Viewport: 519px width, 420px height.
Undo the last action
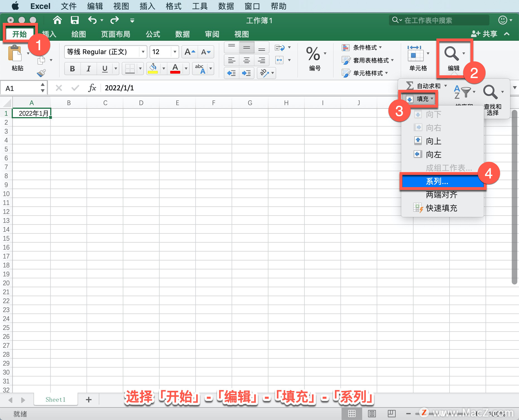click(92, 20)
